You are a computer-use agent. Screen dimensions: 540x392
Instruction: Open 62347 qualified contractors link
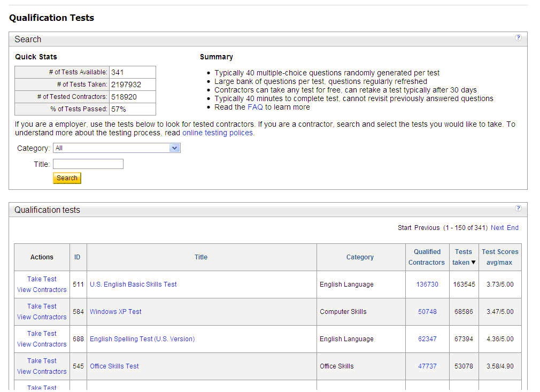[x=427, y=339]
